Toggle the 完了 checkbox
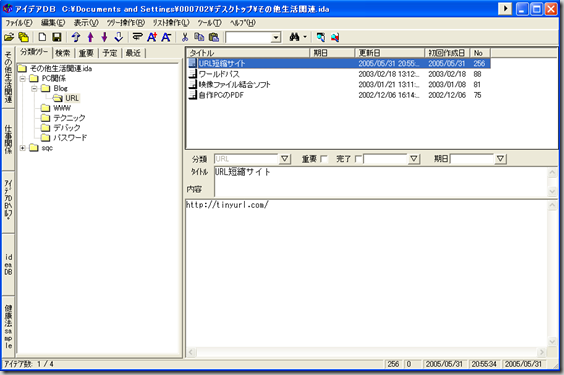The width and height of the screenshot is (564, 375). [358, 159]
